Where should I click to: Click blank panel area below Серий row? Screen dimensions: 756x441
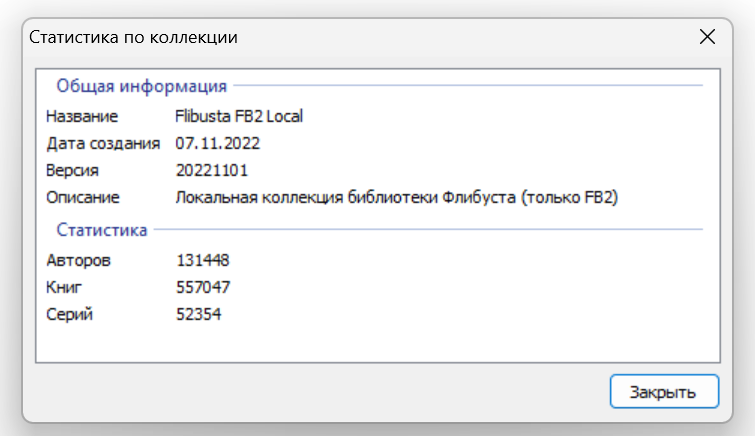[378, 343]
